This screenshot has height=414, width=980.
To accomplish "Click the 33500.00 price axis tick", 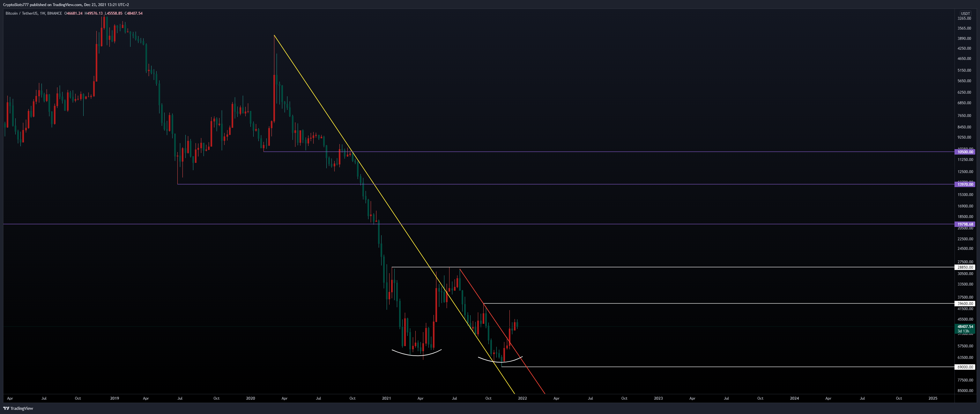I will tap(965, 284).
